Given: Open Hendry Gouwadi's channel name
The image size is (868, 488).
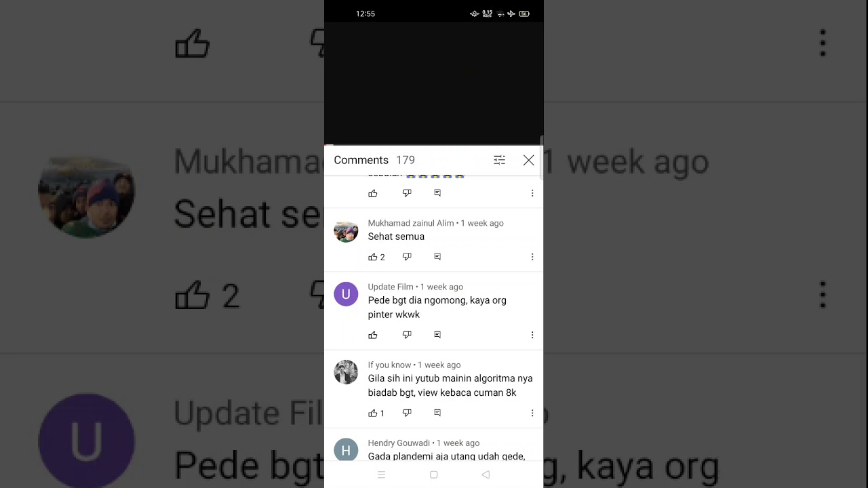Looking at the screenshot, I should pyautogui.click(x=399, y=443).
